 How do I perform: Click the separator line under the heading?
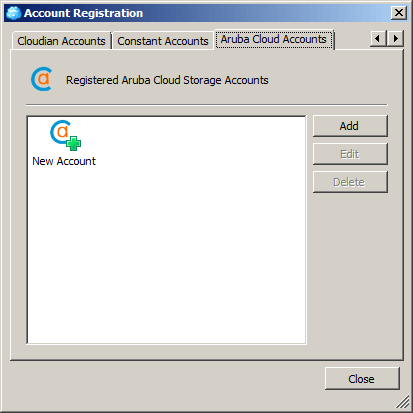tap(207, 105)
